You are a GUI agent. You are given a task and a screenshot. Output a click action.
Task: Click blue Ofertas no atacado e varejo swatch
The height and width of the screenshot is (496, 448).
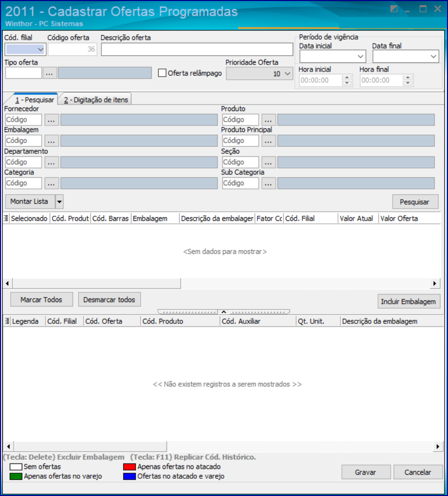click(x=129, y=476)
